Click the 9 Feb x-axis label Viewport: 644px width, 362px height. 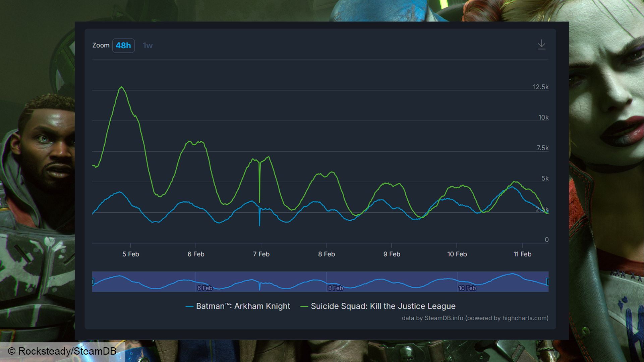(x=392, y=254)
